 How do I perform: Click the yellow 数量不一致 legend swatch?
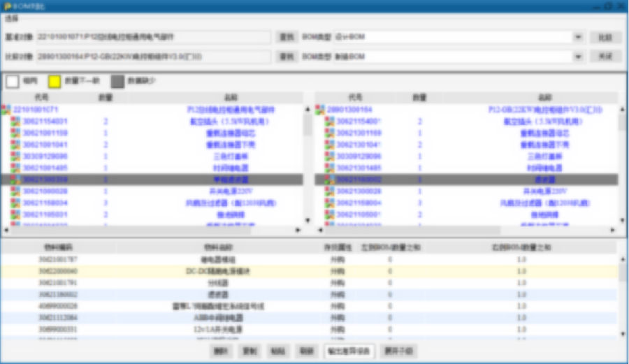click(x=54, y=81)
